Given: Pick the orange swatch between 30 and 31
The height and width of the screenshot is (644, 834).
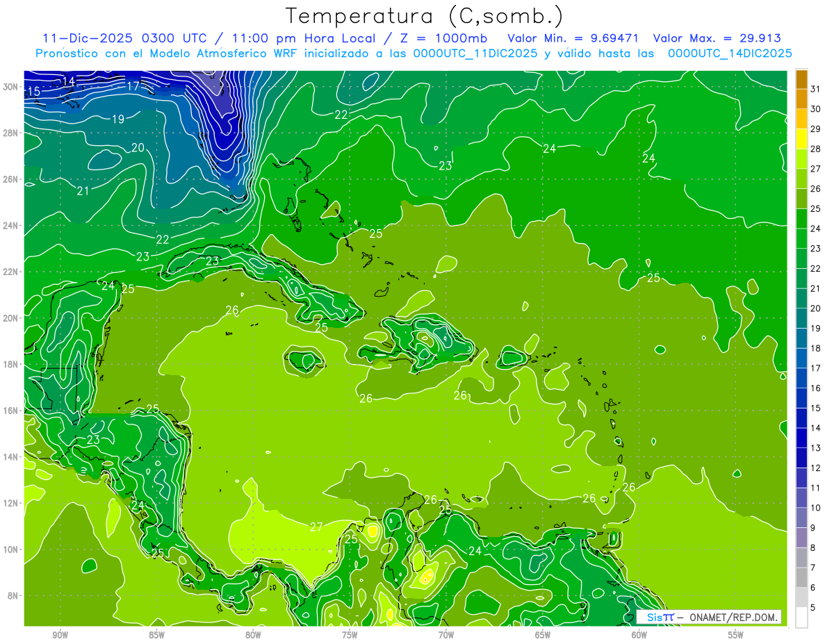Looking at the screenshot, I should pos(801,99).
